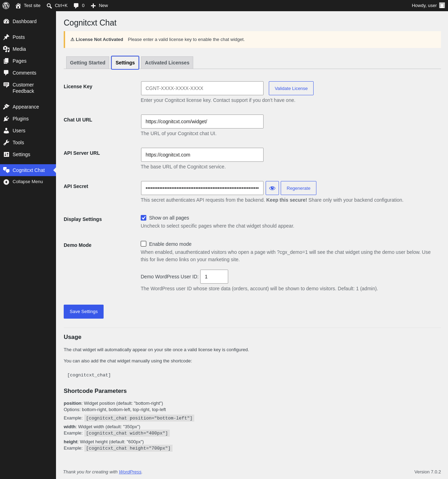Enable demo mode checkbox
This screenshot has width=448, height=479.
pos(143,244)
